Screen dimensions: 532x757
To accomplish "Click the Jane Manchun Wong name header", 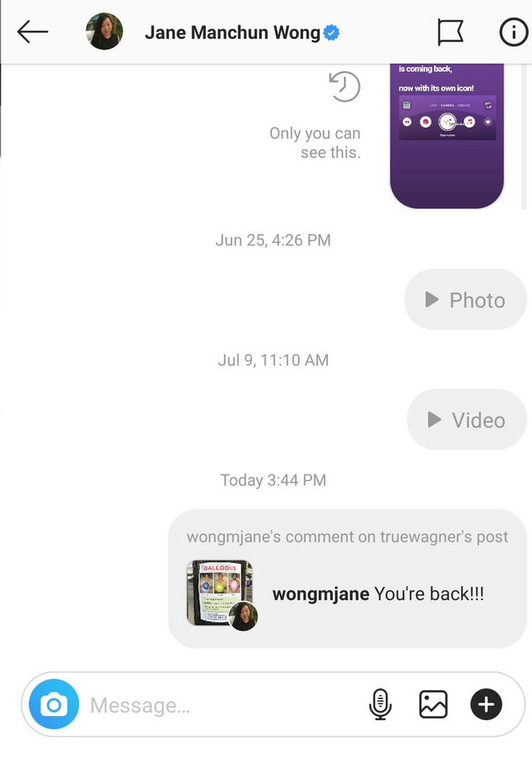I will (232, 33).
